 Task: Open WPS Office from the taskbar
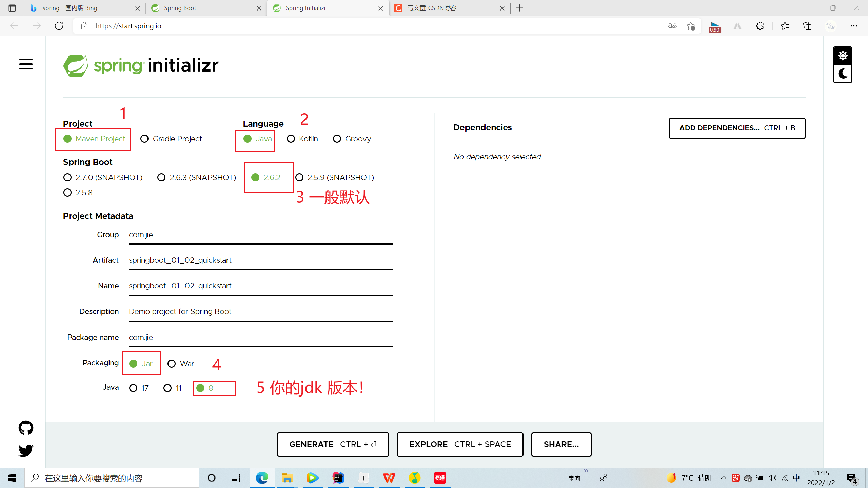[389, 478]
